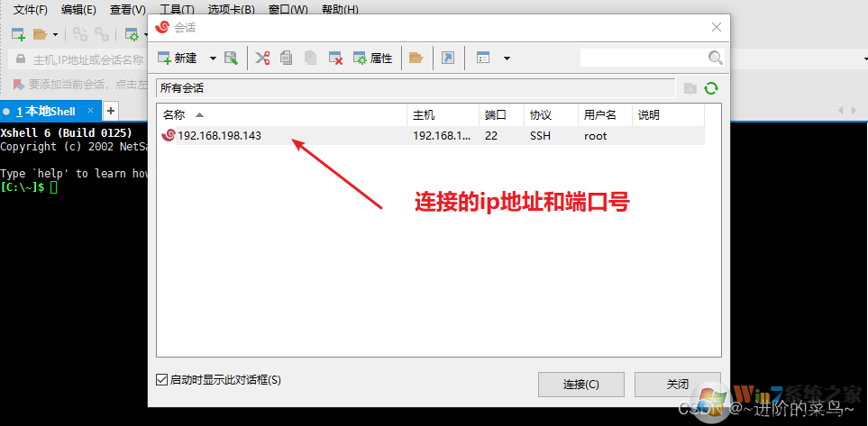Screen dimensions: 868x426
Task: Click the SSH protocol cell
Action: 540,135
